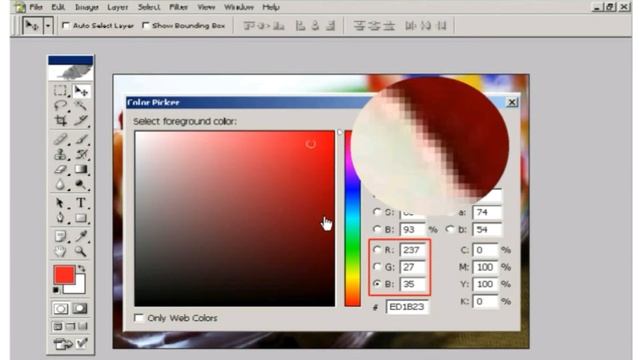Click the vertical hue spectrum slider
The width and height of the screenshot is (640, 360).
tap(352, 245)
